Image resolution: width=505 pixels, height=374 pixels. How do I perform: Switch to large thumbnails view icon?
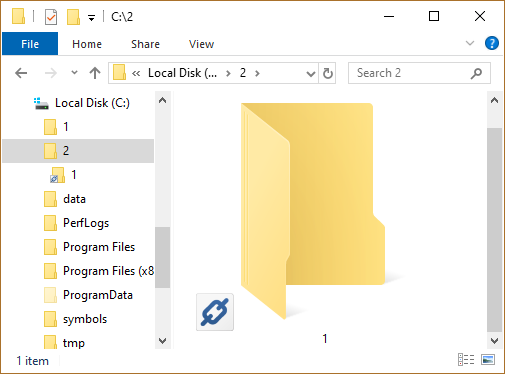488,360
